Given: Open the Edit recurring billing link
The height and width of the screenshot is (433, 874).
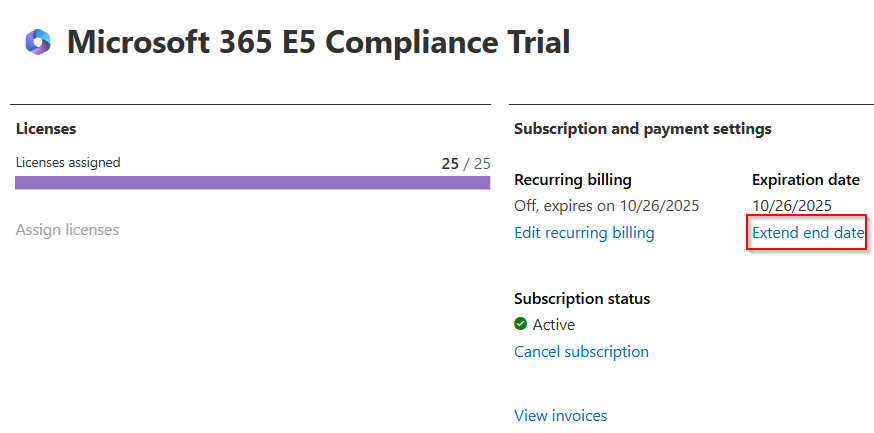Looking at the screenshot, I should 584,233.
